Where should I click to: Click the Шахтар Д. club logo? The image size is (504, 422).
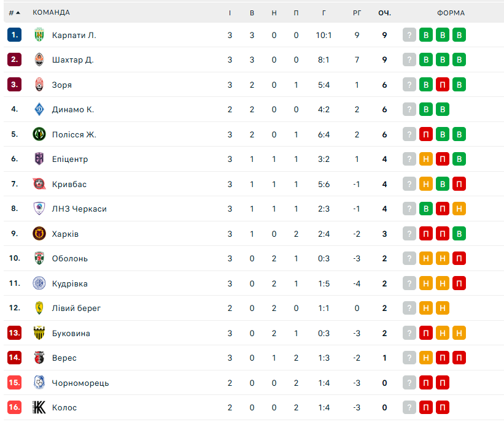(x=39, y=59)
